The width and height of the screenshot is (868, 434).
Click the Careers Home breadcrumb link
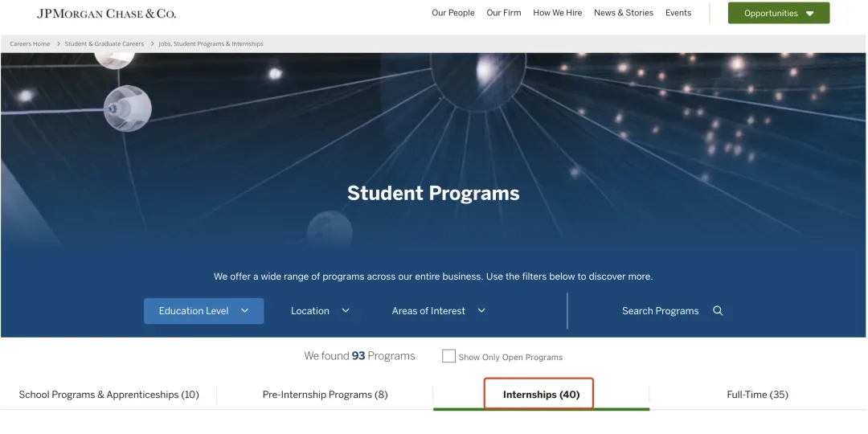30,43
